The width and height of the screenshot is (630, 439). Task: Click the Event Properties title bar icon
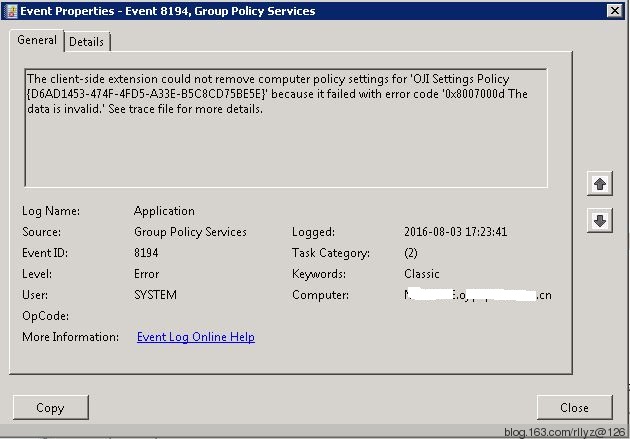click(12, 11)
